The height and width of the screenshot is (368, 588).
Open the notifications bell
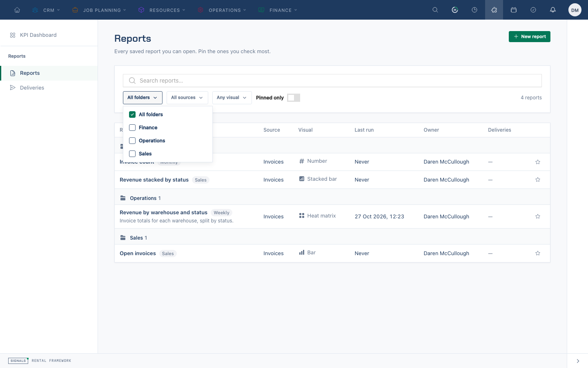(553, 10)
